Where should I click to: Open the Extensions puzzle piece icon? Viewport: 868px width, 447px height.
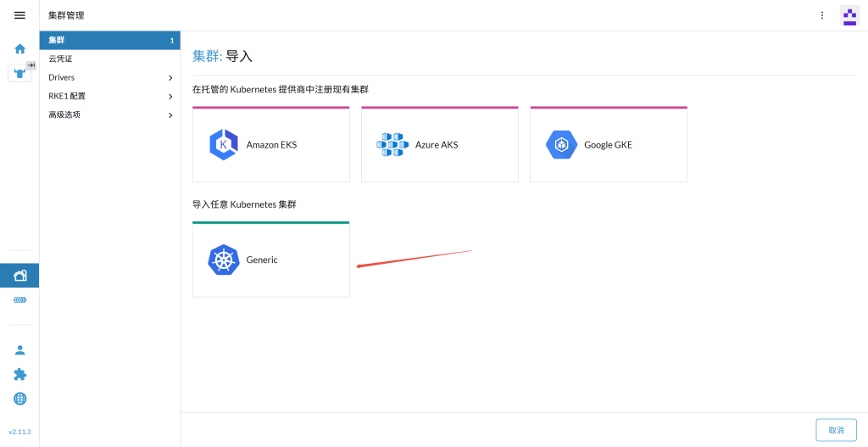[x=19, y=374]
